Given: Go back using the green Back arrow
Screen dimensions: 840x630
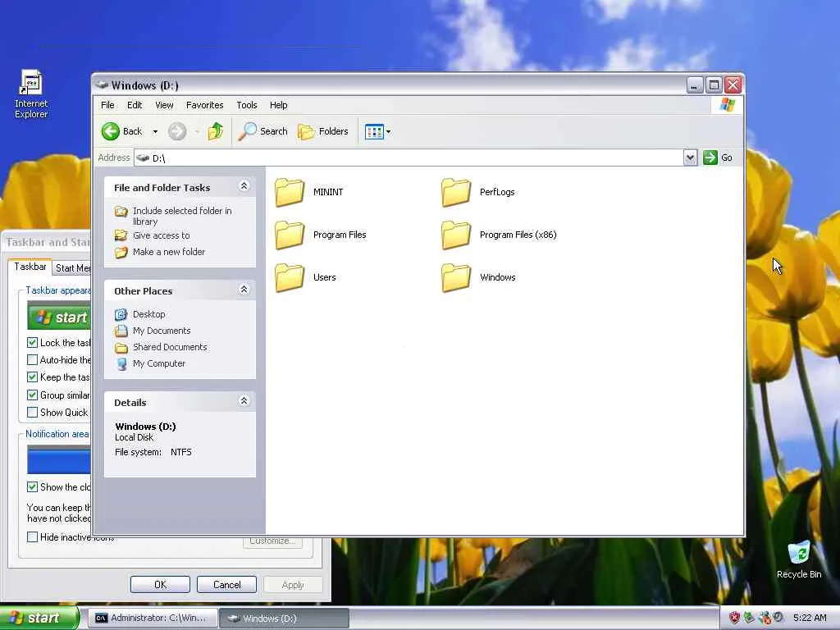Looking at the screenshot, I should [x=111, y=131].
